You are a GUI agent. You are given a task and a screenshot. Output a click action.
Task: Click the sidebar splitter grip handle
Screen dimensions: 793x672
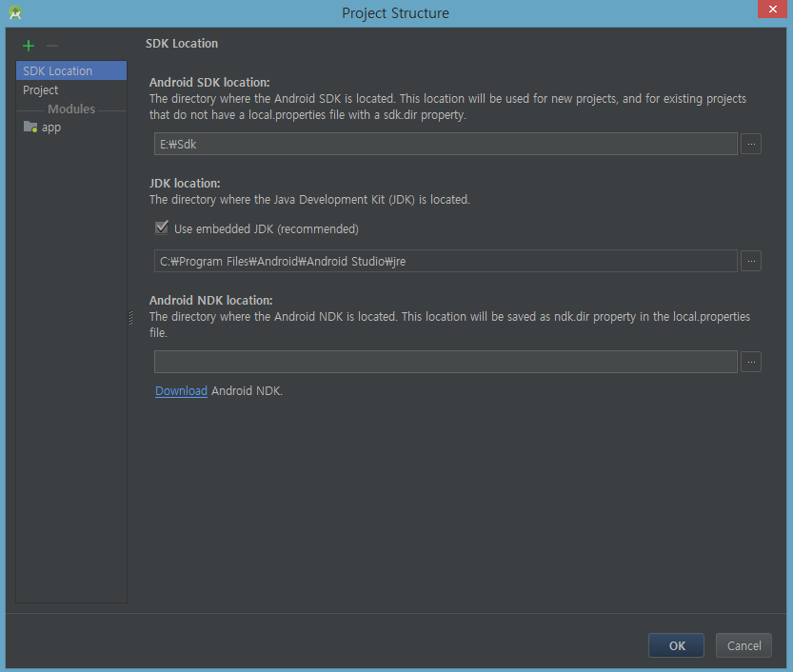coord(131,317)
